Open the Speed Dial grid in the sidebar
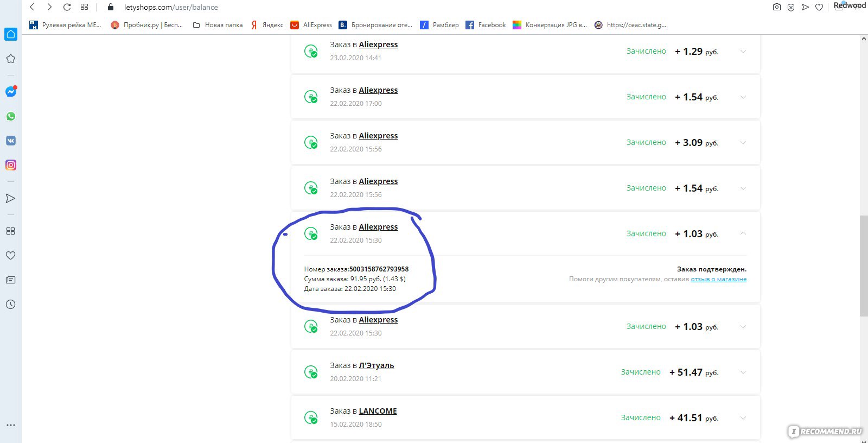Image resolution: width=868 pixels, height=443 pixels. [10, 231]
